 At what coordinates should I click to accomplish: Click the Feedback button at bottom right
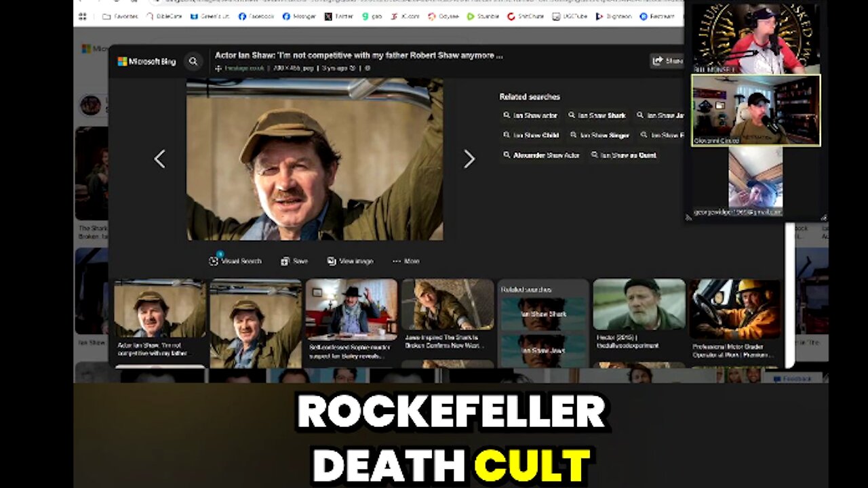(x=792, y=379)
